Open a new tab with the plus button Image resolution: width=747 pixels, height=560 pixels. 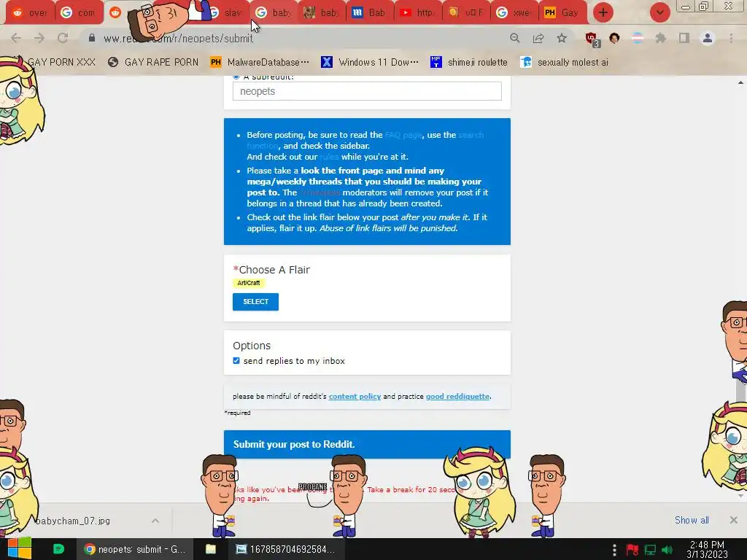[x=603, y=12]
